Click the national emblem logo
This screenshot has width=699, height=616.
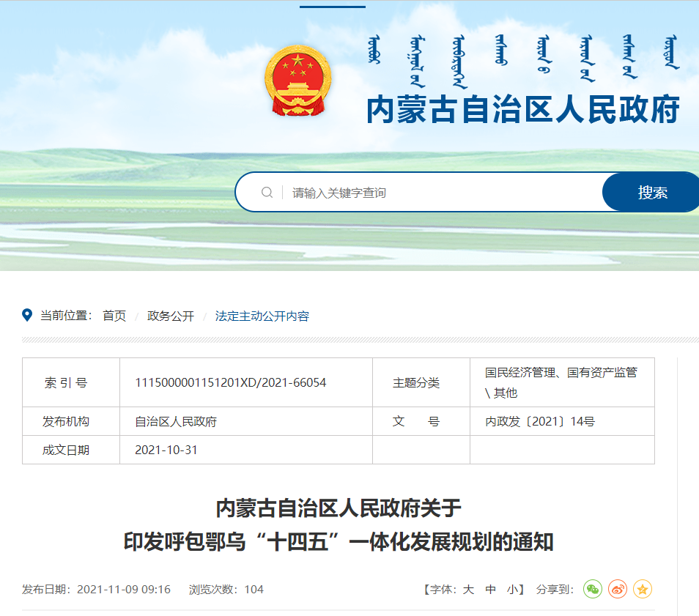pos(297,81)
